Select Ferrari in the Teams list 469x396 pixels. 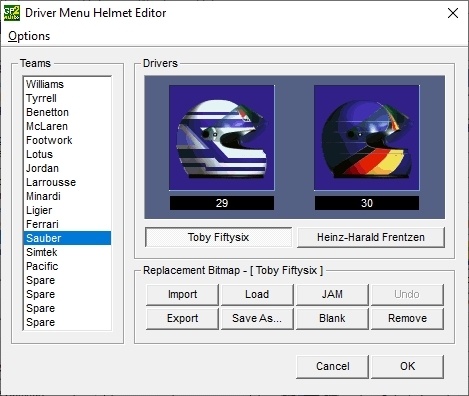pos(67,224)
